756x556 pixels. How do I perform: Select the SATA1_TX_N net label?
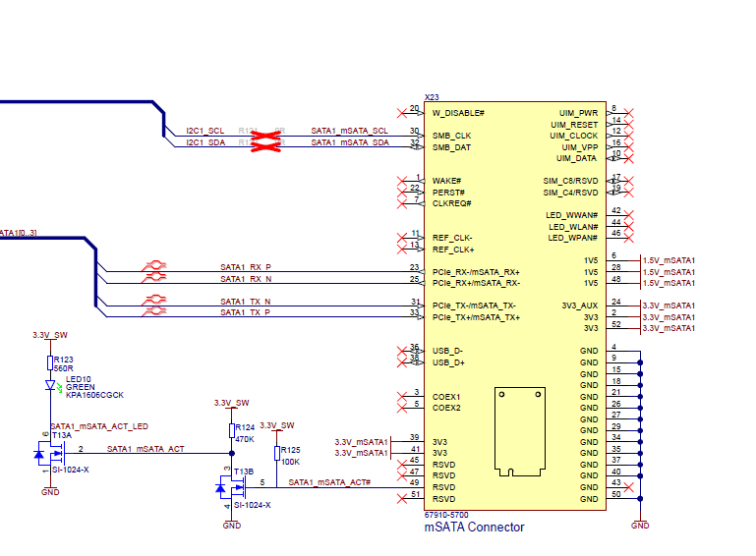246,302
